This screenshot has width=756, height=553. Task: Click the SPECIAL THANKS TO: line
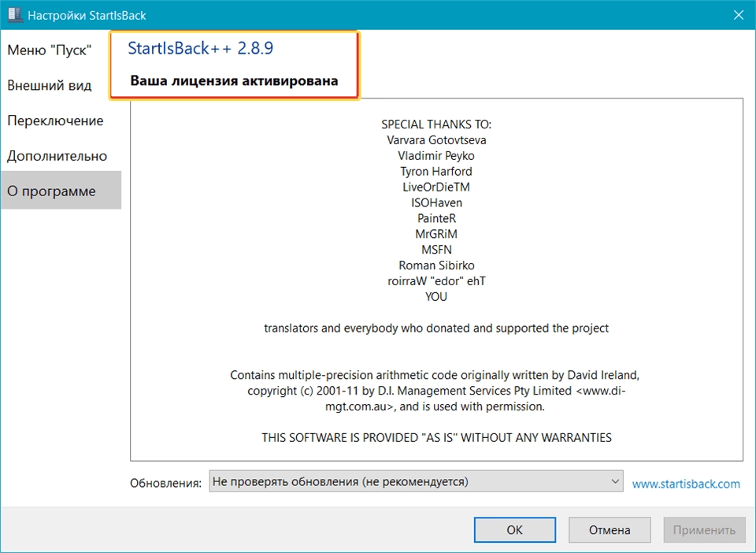click(x=436, y=124)
